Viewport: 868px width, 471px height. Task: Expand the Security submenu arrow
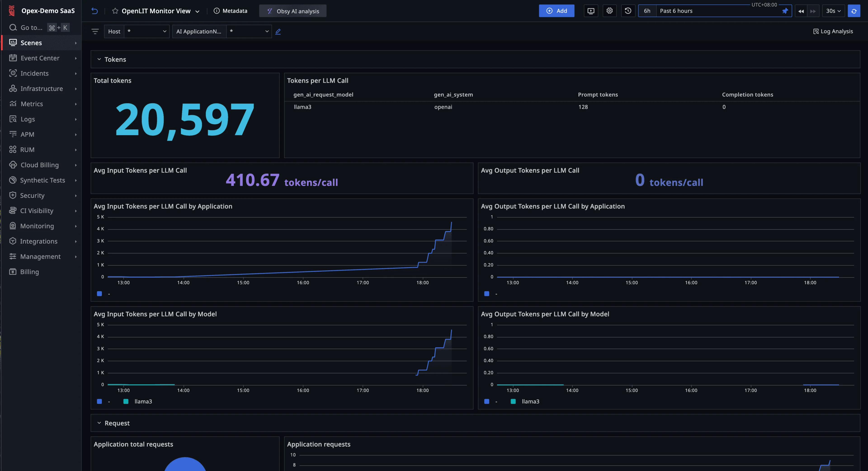[76, 196]
